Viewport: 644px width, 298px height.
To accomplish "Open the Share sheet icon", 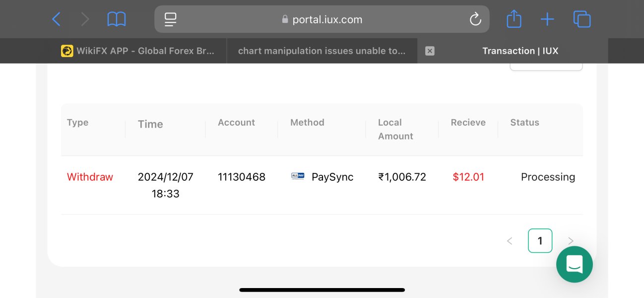I will 514,19.
